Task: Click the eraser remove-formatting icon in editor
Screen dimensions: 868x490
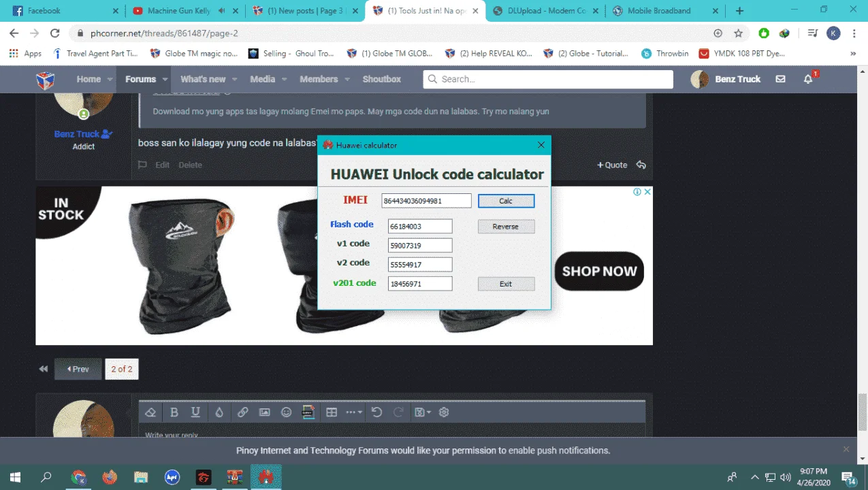Action: (151, 412)
